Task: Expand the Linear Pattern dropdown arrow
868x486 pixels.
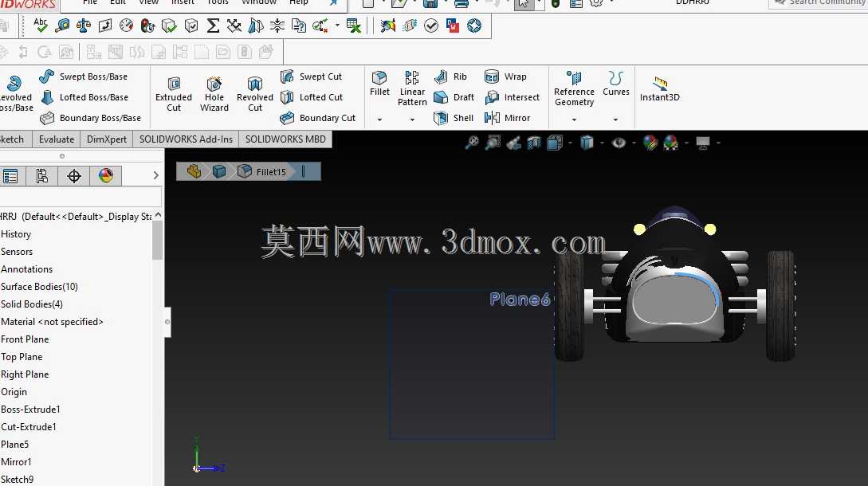Action: (412, 120)
